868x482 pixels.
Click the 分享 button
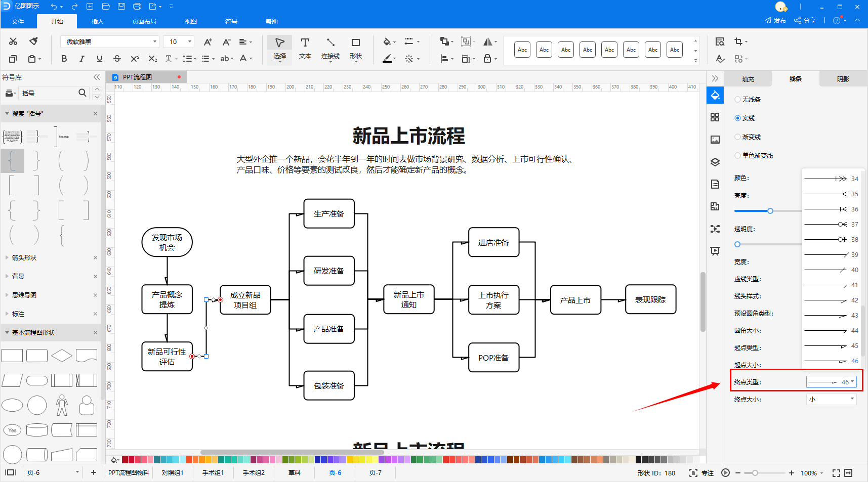coord(805,20)
